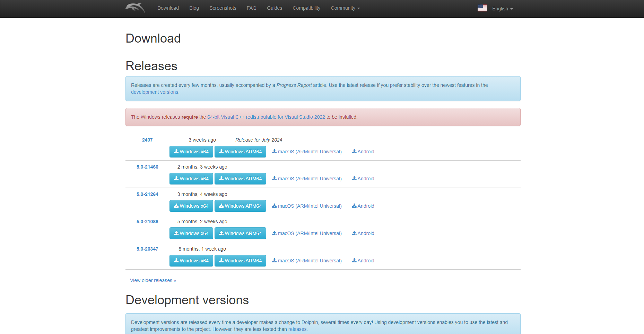Download Windows x64 for 5.0-20347
Screen dimensions: 644x334
tap(191, 261)
